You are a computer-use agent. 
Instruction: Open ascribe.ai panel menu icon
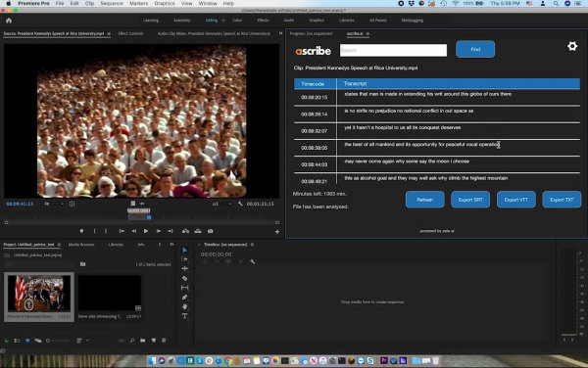point(367,33)
